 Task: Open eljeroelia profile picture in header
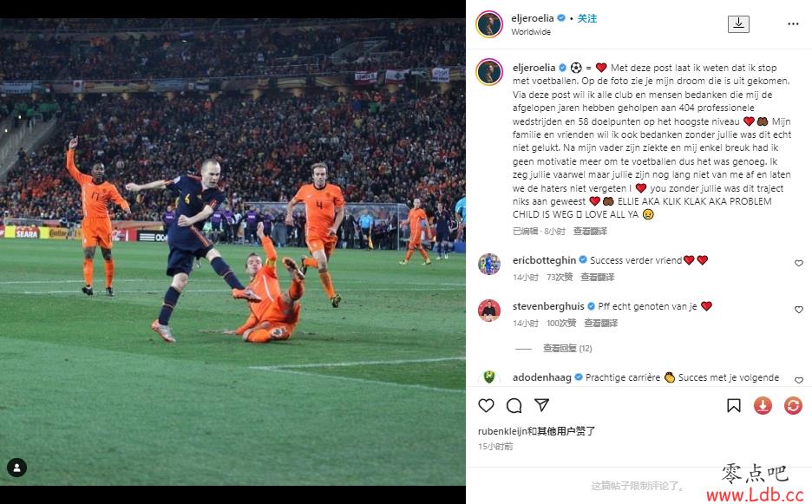pos(489,23)
